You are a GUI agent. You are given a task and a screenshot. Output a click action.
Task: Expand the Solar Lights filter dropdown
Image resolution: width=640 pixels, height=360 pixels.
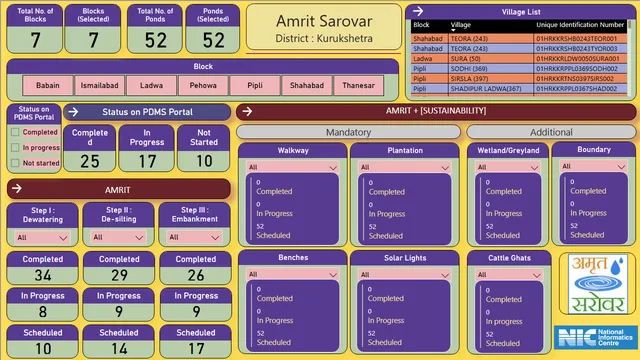coord(404,275)
